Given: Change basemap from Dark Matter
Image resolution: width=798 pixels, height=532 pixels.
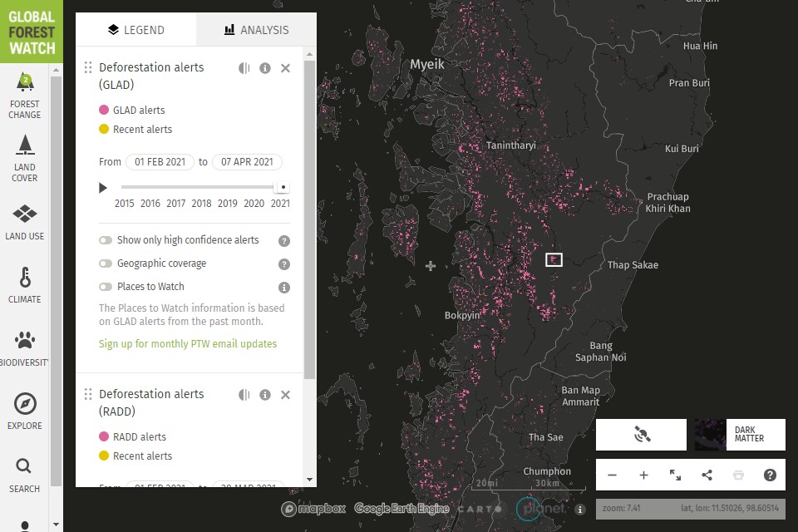Looking at the screenshot, I should [x=740, y=434].
